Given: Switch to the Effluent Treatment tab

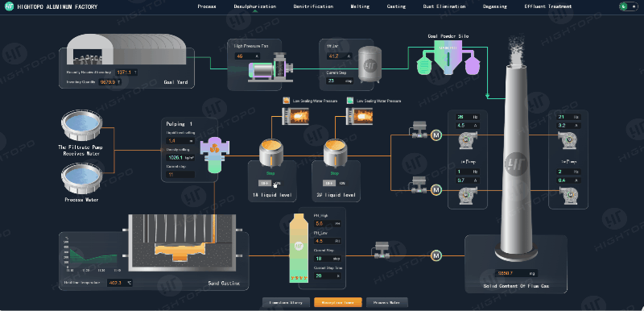Looking at the screenshot, I should tap(548, 6).
